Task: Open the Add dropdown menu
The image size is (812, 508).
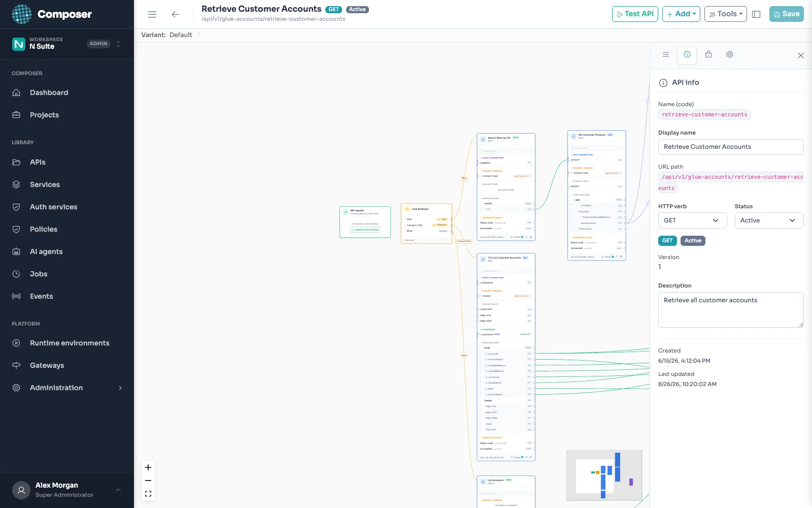Action: tap(681, 14)
